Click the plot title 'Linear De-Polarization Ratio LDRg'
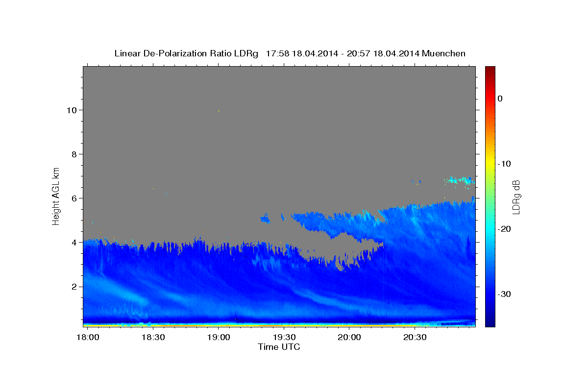Image resolution: width=588 pixels, height=392 pixels. click(x=186, y=53)
